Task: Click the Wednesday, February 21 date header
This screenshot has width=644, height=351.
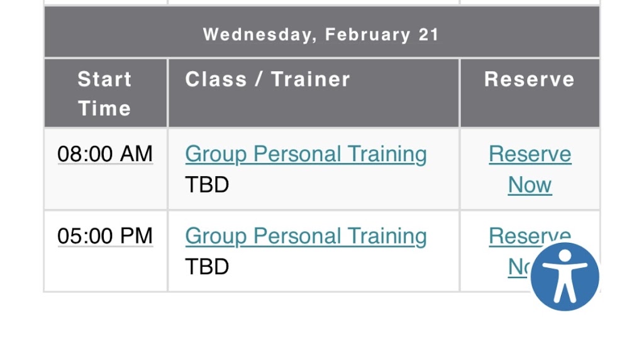Action: coord(321,34)
